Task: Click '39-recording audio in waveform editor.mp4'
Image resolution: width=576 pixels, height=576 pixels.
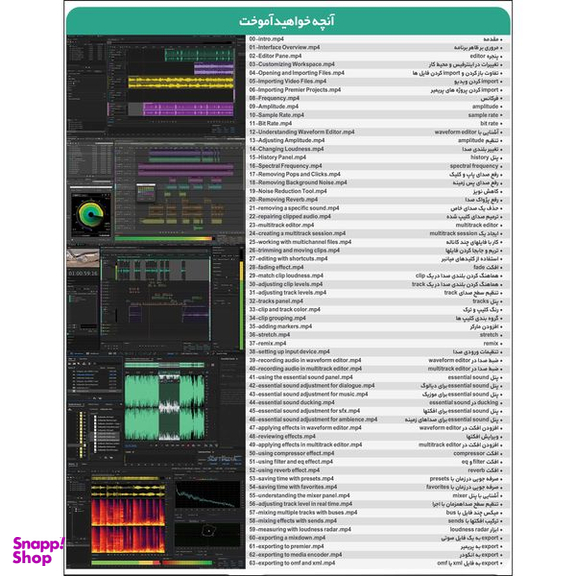Action: click(305, 360)
